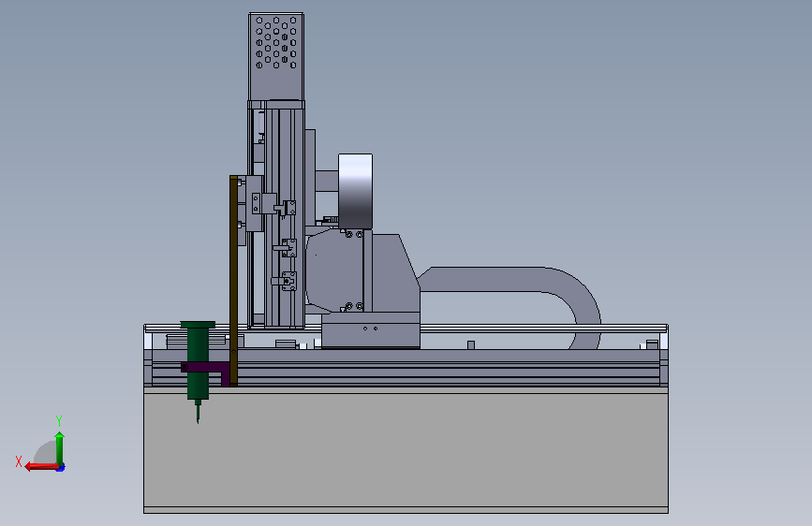Select the lowest sensor bracket on the vertical axis
The height and width of the screenshot is (526, 812).
pyautogui.click(x=285, y=281)
